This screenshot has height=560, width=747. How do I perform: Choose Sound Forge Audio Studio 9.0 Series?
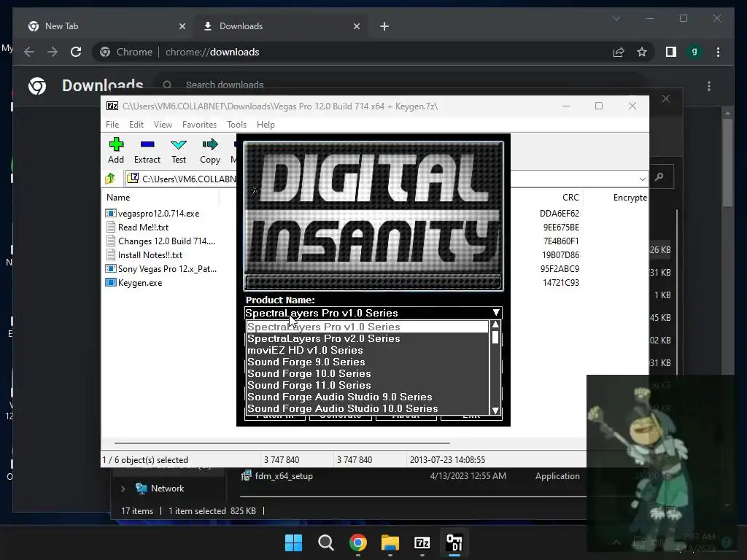click(x=368, y=397)
